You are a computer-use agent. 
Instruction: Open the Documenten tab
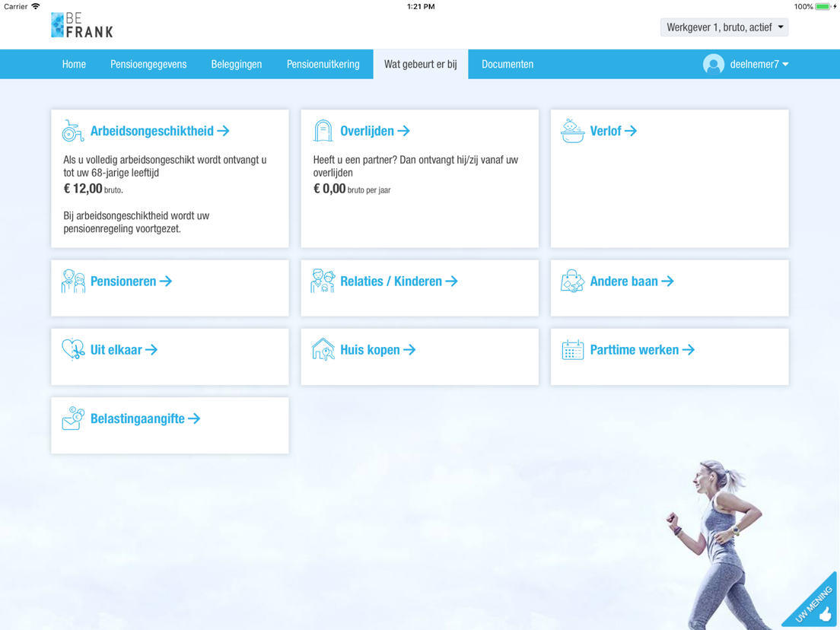[508, 64]
